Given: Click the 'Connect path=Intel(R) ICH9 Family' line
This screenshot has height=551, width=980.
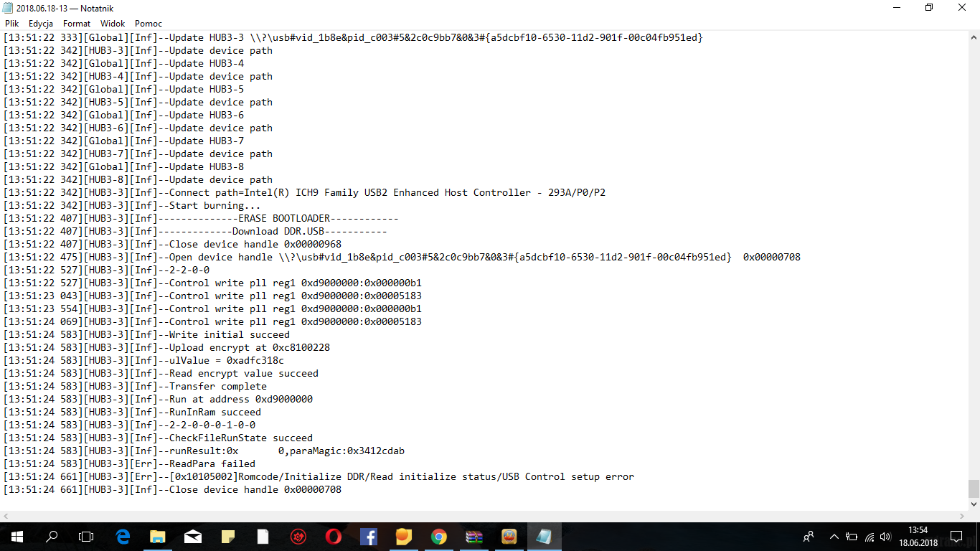Looking at the screenshot, I should point(304,192).
